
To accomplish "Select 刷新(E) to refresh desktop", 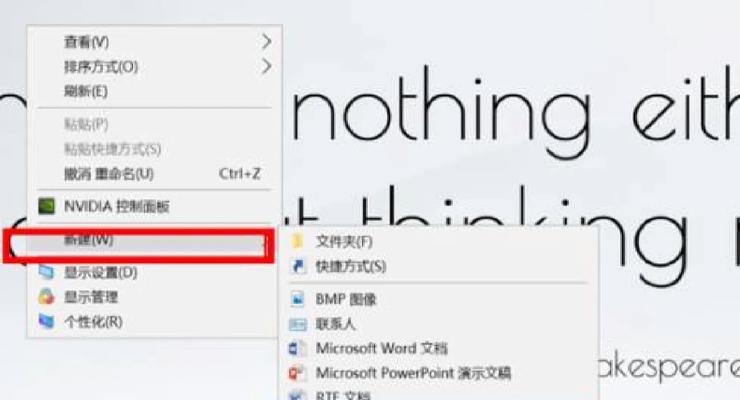I will pos(86,91).
